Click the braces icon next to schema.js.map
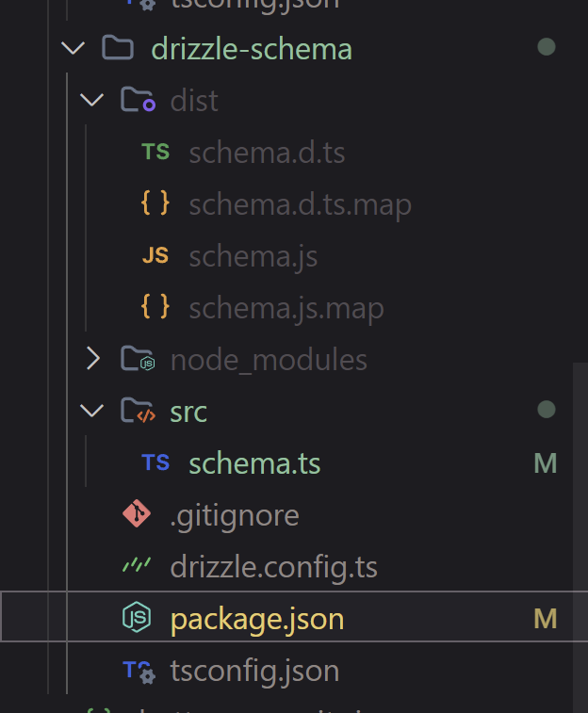This screenshot has height=713, width=588. pos(155,308)
